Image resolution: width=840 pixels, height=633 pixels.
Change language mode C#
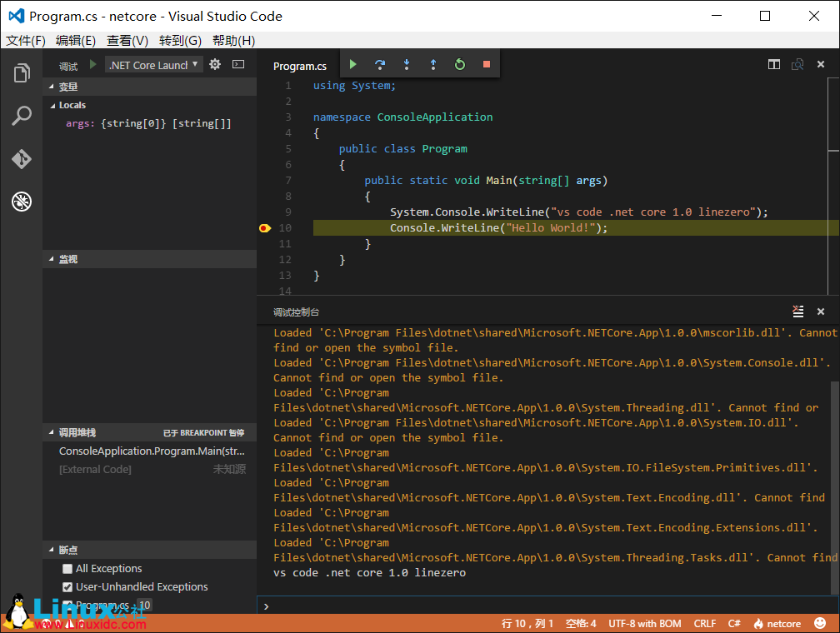(x=734, y=623)
